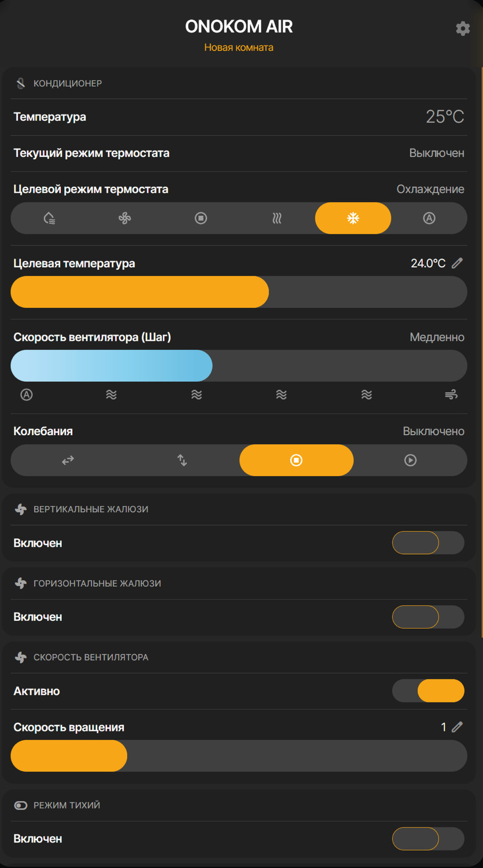Select heating mode with wavy lines icon
Viewport: 483px width, 868px height.
click(277, 218)
